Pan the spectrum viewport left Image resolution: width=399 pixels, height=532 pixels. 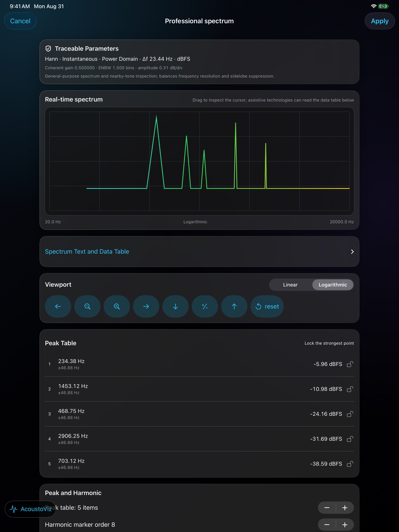tap(58, 306)
